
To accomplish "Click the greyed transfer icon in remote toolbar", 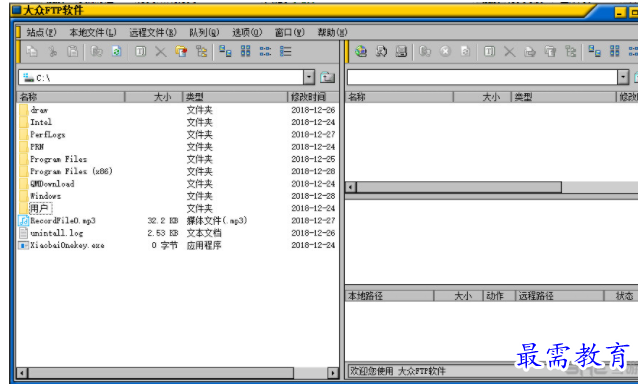I will 425,52.
